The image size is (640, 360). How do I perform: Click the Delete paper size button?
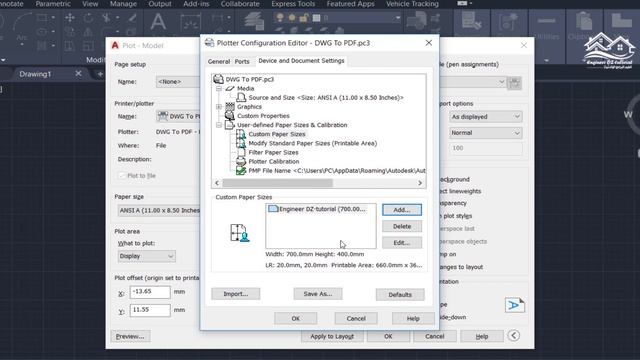tap(402, 226)
